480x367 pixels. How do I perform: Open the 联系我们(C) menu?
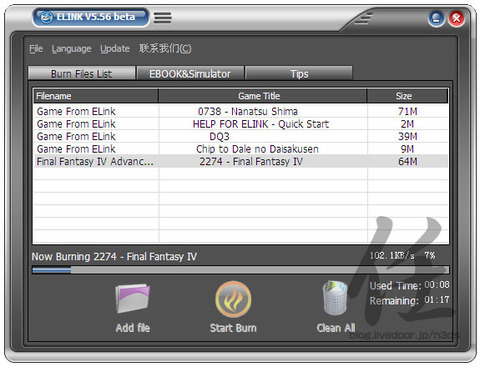pyautogui.click(x=165, y=49)
